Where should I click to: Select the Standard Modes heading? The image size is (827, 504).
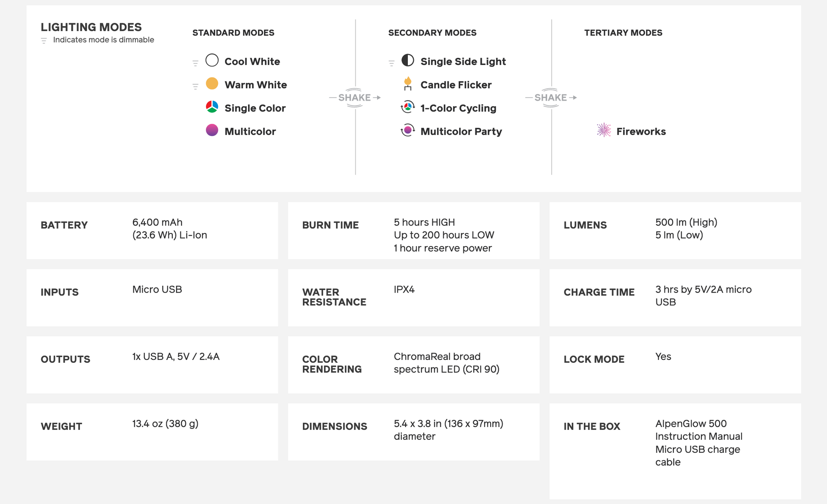[233, 33]
